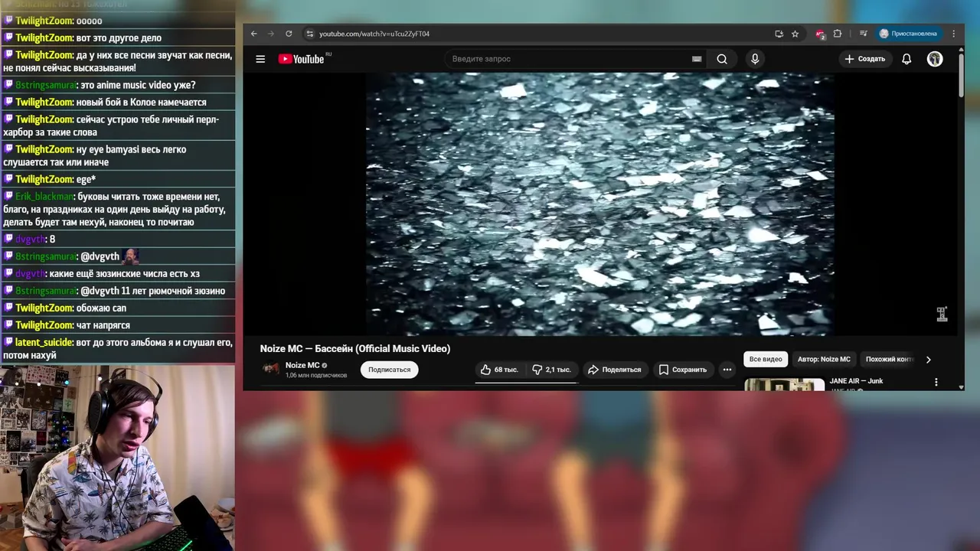Screen dimensions: 980x551
Task: Open Noize MC channel avatar
Action: pos(270,369)
